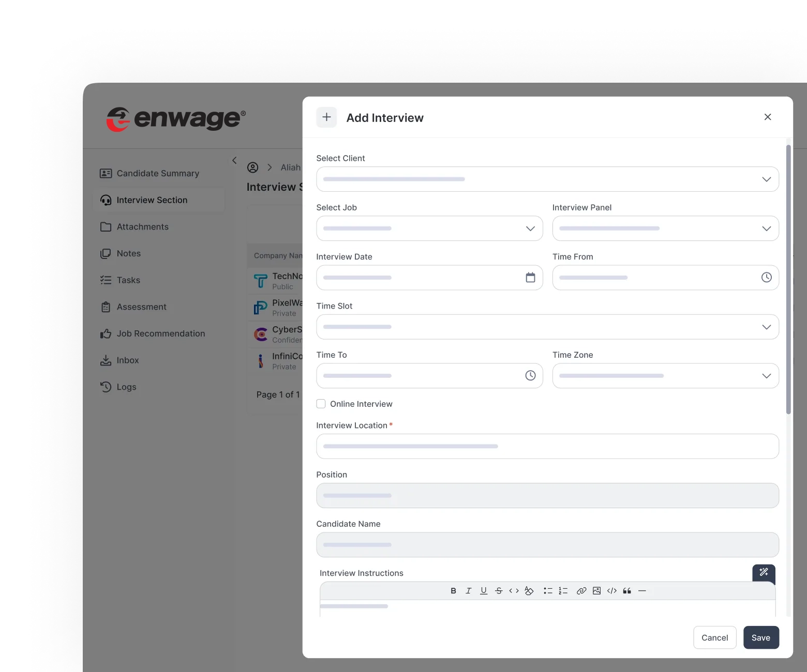
Task: Create a bulleted list in the editor
Action: pos(548,590)
